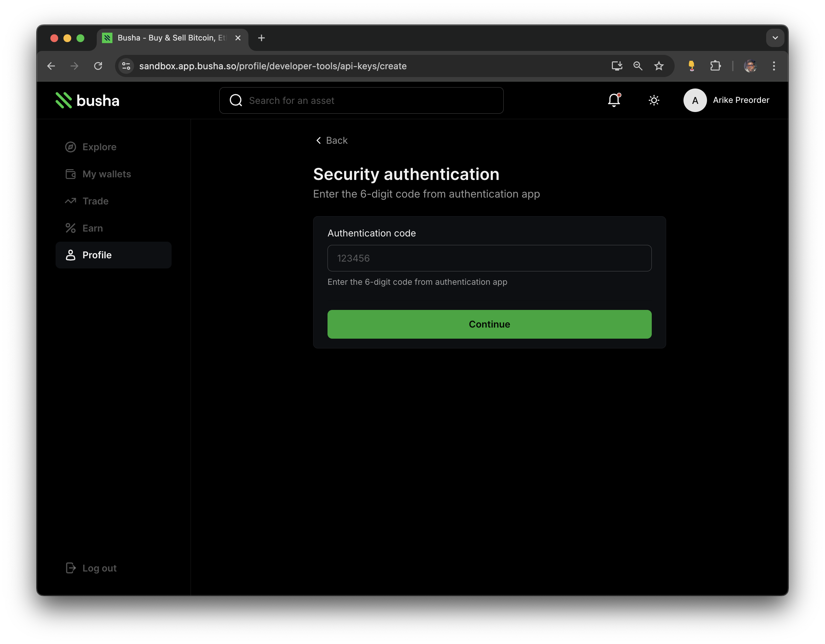
Task: Open the notifications bell
Action: (614, 100)
